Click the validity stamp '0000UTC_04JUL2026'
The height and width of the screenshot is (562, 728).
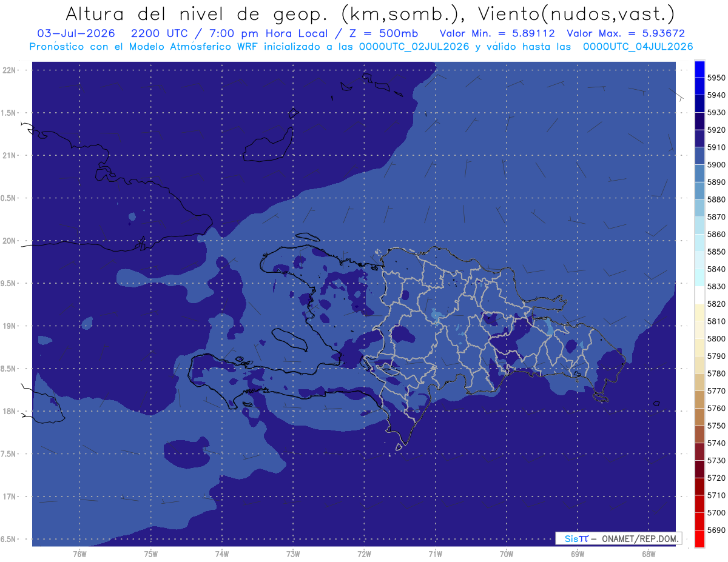pyautogui.click(x=638, y=46)
